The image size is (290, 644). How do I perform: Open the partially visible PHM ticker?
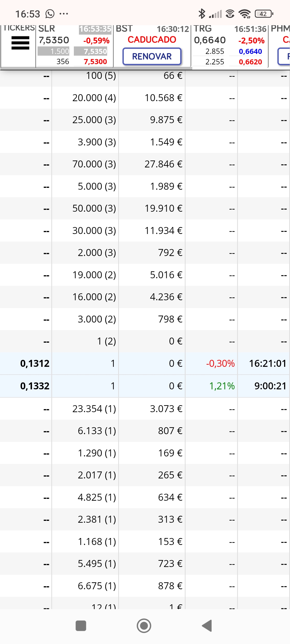(x=279, y=46)
